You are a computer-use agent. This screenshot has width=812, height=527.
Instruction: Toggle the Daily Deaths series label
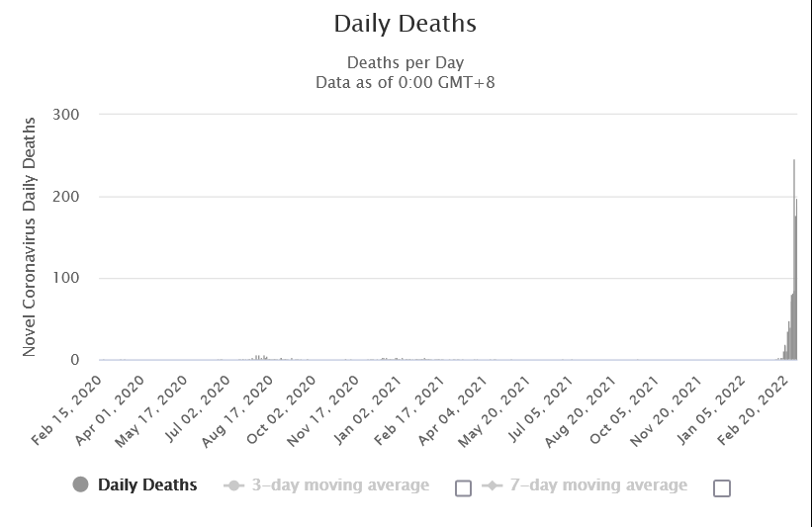pyautogui.click(x=146, y=484)
